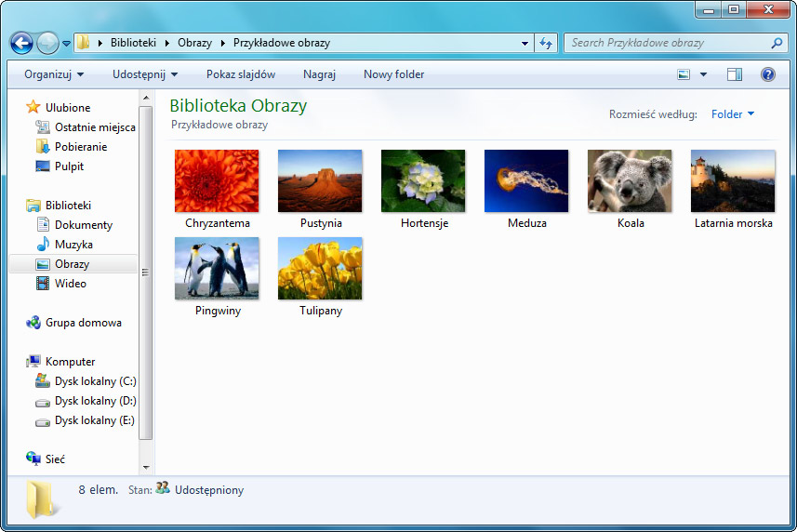Select the Pingwiny thumbnail

(217, 268)
